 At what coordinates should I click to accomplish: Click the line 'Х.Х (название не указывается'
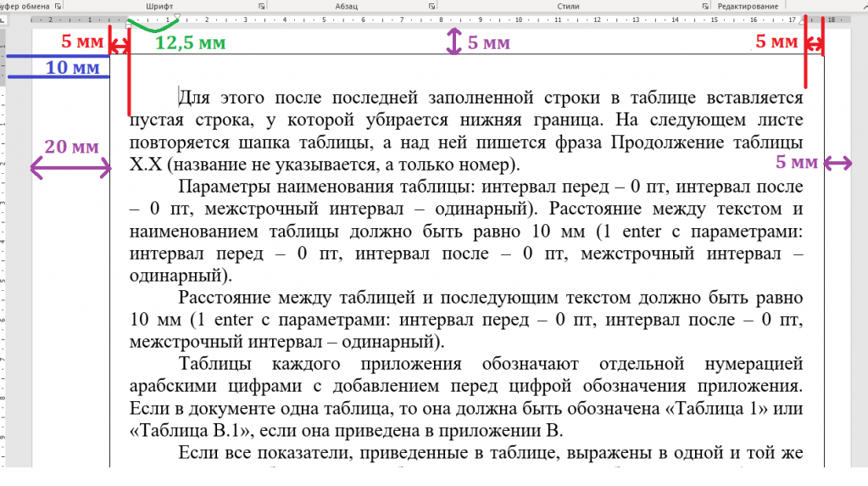point(325,165)
